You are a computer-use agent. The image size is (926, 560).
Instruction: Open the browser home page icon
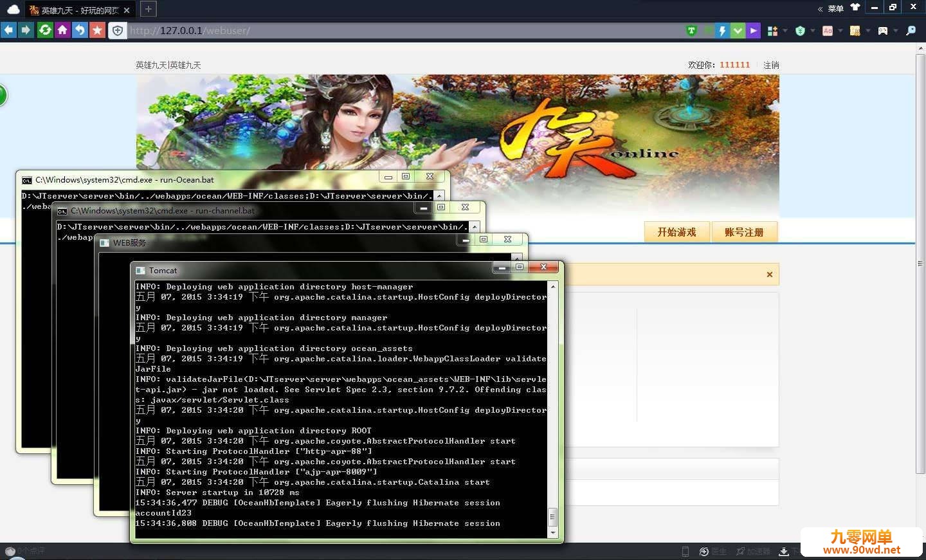pyautogui.click(x=62, y=30)
